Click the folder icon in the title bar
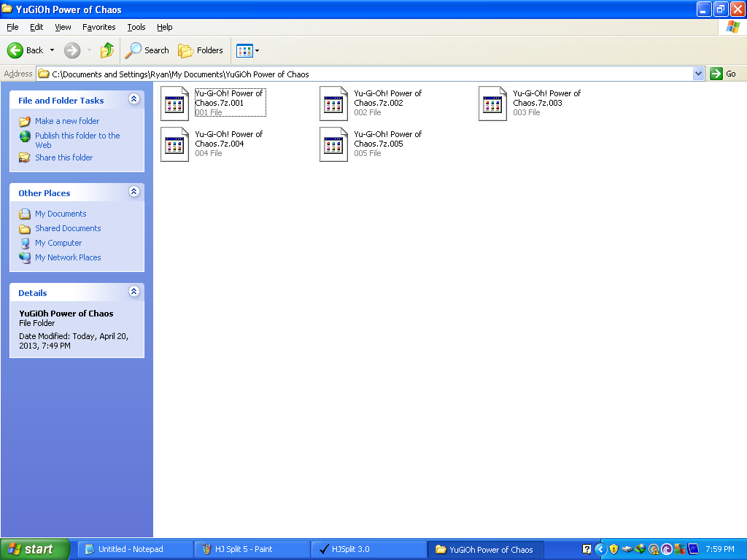747x560 pixels. tap(7, 9)
